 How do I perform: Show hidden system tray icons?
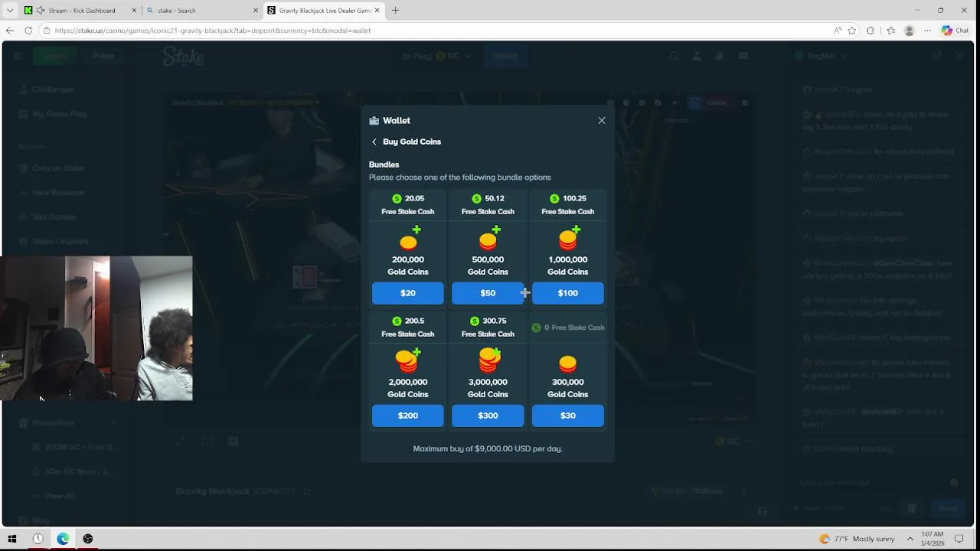(x=910, y=539)
